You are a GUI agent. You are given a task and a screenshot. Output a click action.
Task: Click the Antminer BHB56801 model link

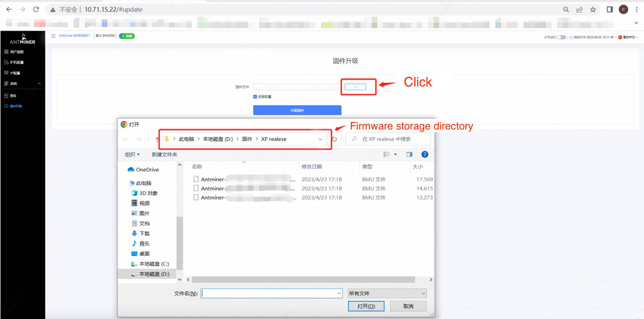pos(74,36)
